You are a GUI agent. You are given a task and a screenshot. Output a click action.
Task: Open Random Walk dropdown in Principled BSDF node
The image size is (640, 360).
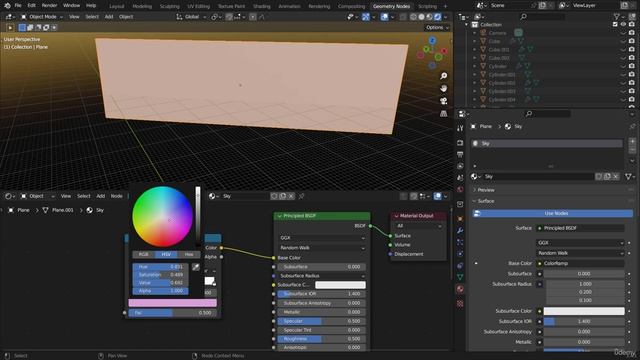click(x=322, y=248)
